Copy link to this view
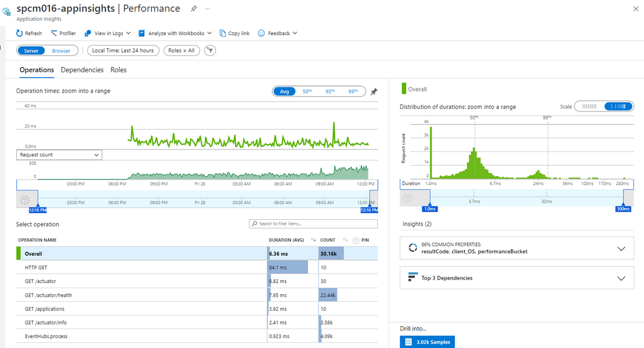 [234, 33]
